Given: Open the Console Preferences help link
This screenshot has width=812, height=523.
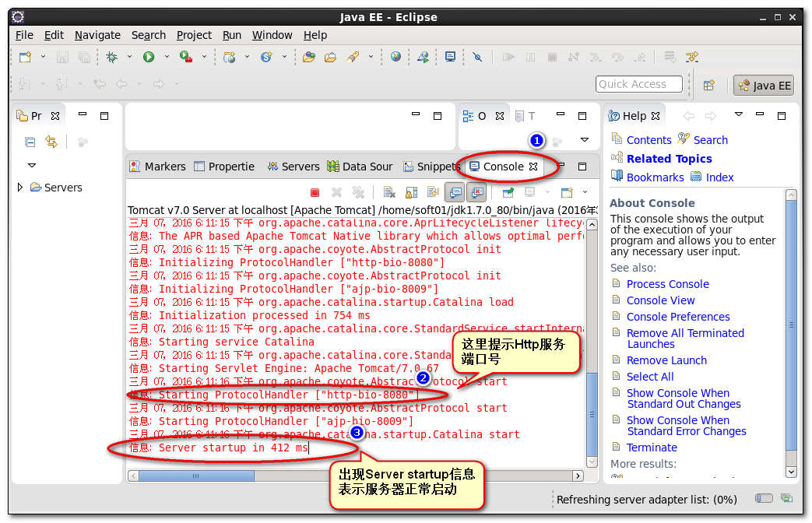Looking at the screenshot, I should click(678, 317).
